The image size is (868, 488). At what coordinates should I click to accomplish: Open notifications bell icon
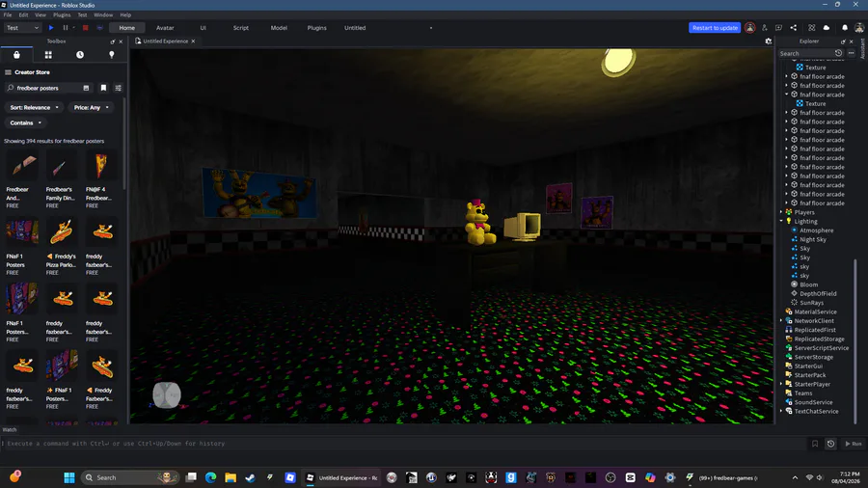(x=845, y=28)
